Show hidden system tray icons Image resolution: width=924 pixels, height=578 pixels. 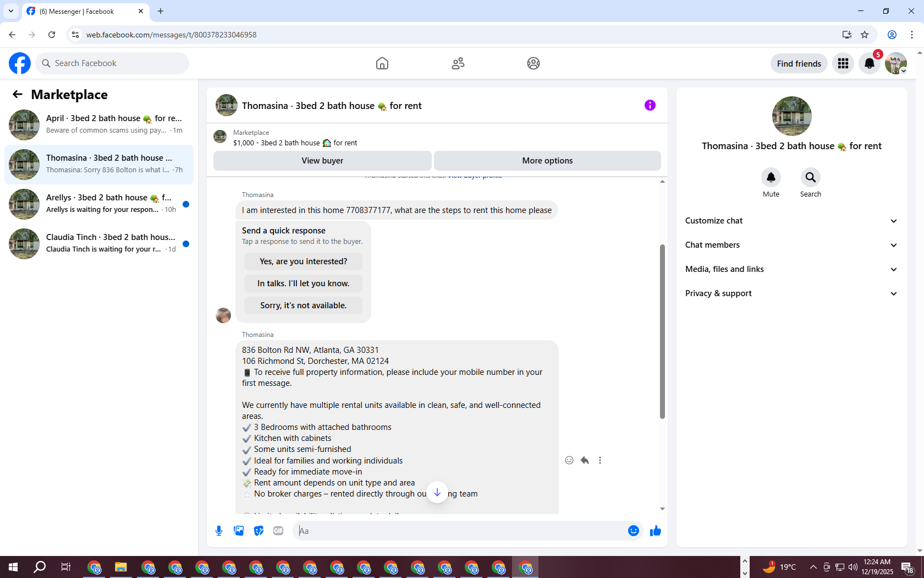813,567
